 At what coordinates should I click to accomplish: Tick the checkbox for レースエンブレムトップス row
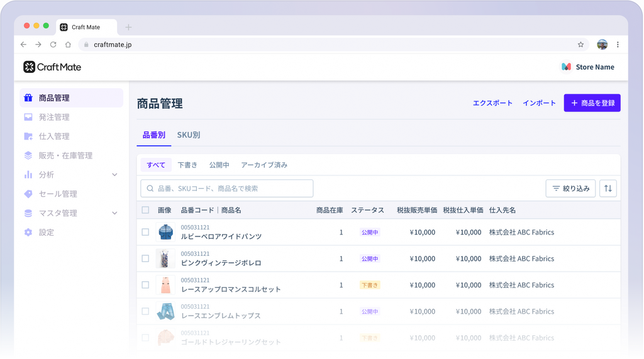pyautogui.click(x=145, y=311)
